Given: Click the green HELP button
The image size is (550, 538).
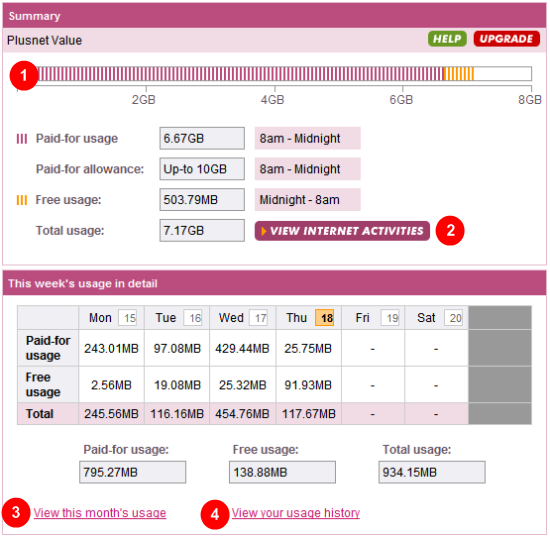Looking at the screenshot, I should (447, 39).
